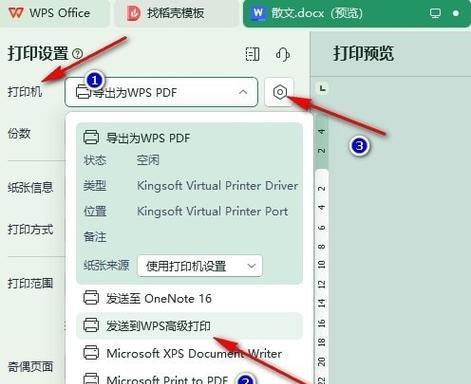Screen dimensions: 471x384
Task: Click the unsaved dot indicator on document tab
Action: pos(456,13)
